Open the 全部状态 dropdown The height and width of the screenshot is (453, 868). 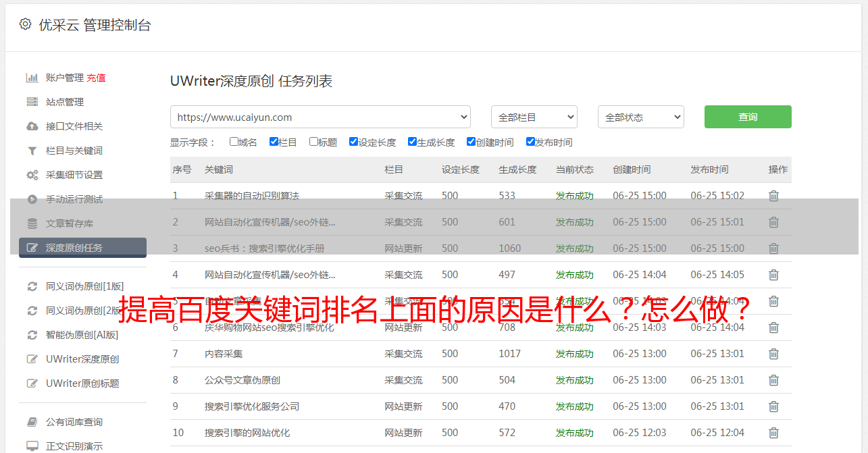641,117
